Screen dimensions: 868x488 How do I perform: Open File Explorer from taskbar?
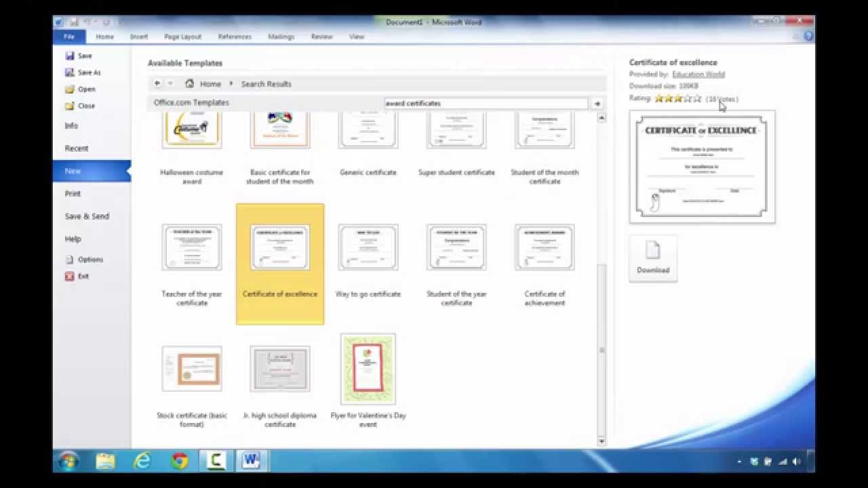click(105, 462)
